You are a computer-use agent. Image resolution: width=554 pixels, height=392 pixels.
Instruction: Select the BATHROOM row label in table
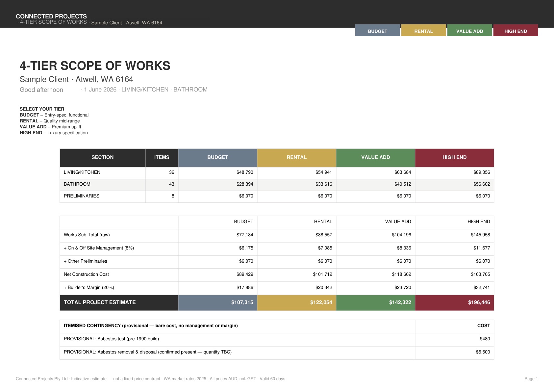point(77,184)
